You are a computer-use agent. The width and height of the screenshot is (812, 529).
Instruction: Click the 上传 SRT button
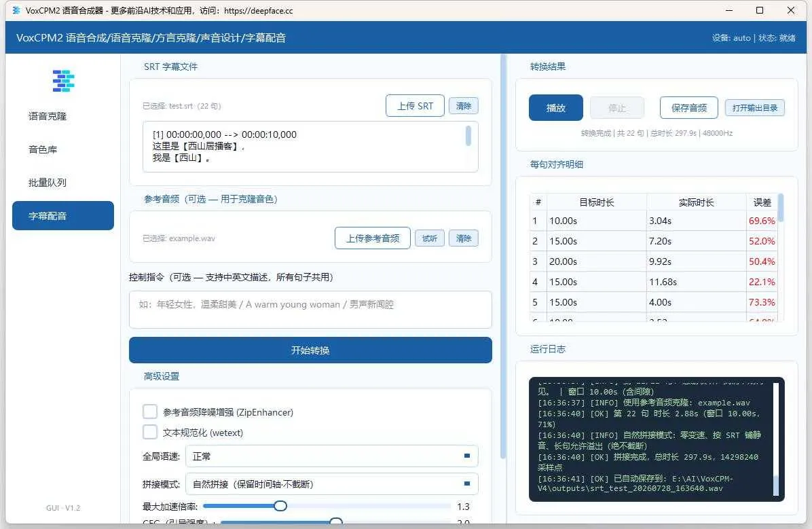[415, 106]
